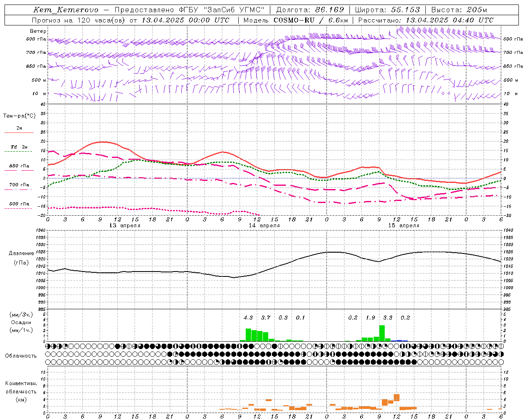This screenshot has height=420, width=525.
Task: Select the provider text ФГБУ "ЗапСиб УГМС"
Action: (221, 10)
